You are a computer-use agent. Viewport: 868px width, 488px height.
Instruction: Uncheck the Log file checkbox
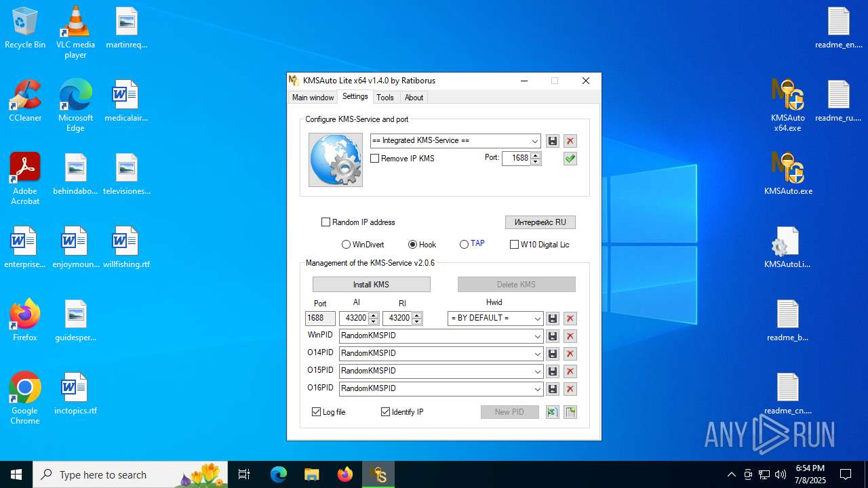coord(317,412)
